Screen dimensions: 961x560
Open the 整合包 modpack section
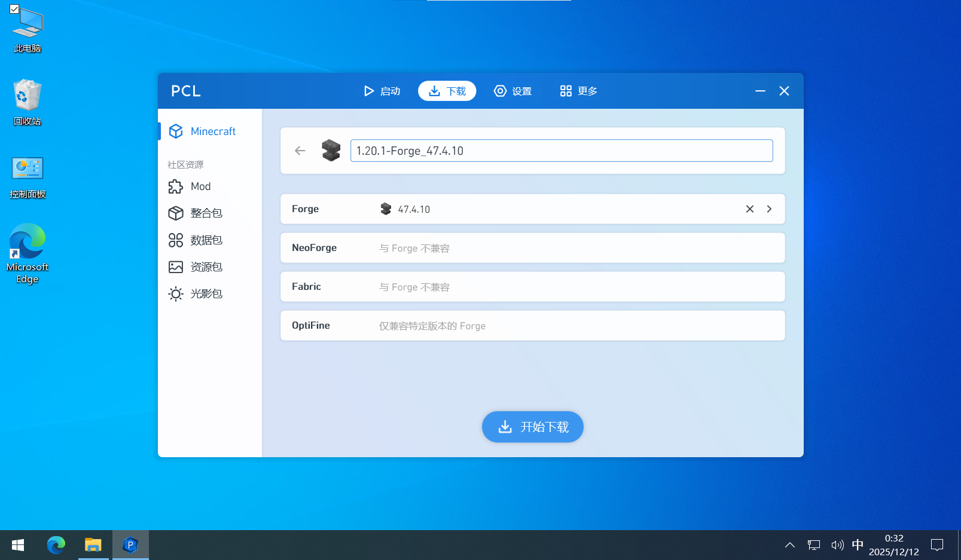[206, 213]
